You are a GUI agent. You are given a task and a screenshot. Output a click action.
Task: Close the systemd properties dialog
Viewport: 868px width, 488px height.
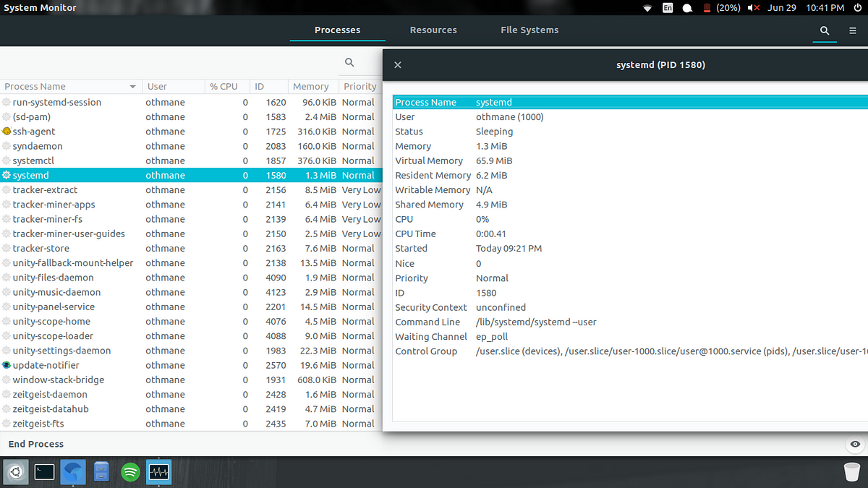(397, 65)
